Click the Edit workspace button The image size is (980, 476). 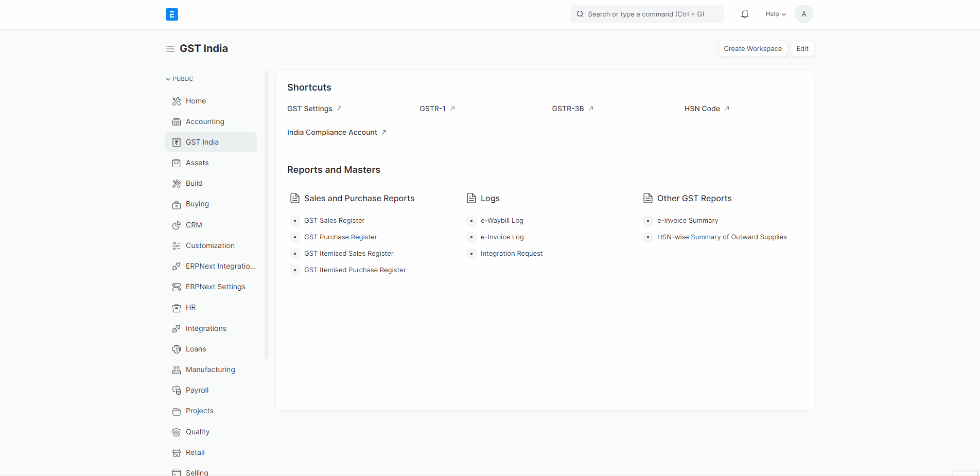click(x=802, y=49)
